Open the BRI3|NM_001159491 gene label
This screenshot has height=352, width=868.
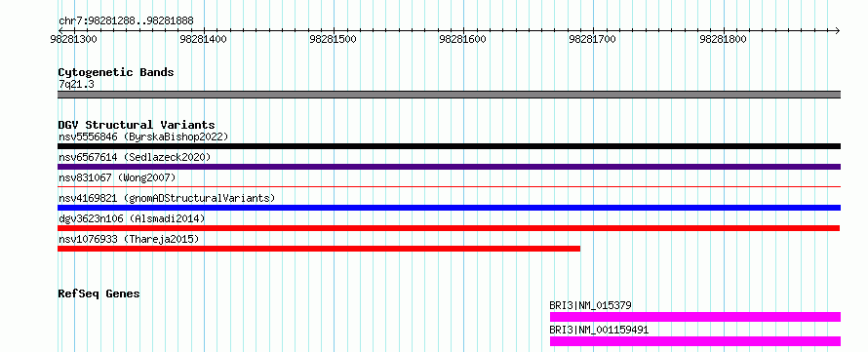pos(599,331)
